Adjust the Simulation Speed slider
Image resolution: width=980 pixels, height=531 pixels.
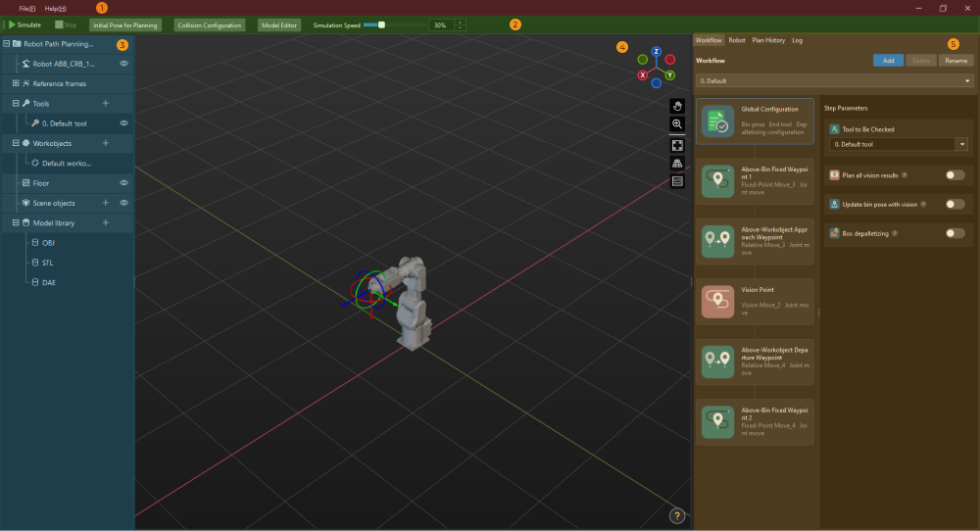pos(381,24)
